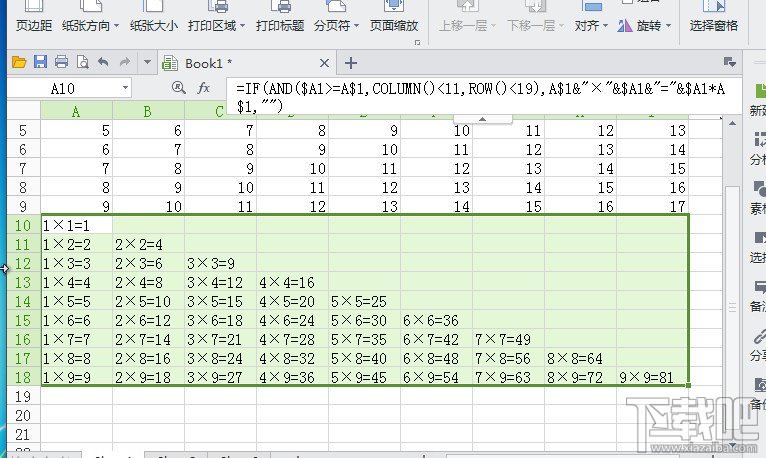Click the vertical scrollbar thumb

[732, 307]
